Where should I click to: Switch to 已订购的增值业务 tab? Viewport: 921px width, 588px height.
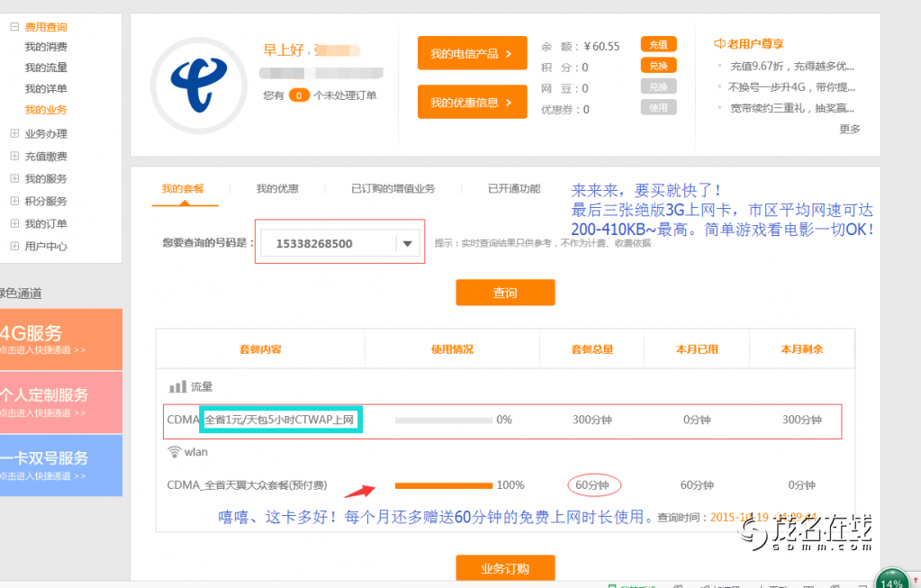tap(393, 188)
